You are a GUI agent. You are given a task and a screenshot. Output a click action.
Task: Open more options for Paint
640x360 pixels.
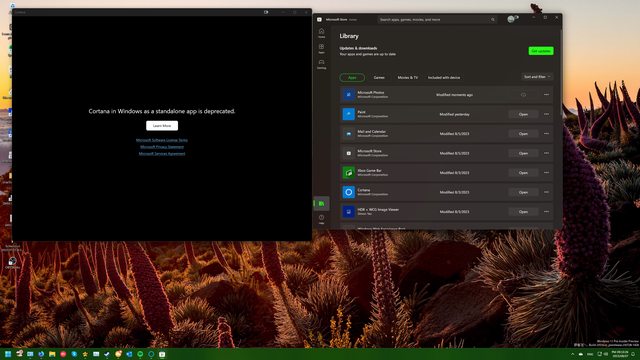click(x=547, y=114)
